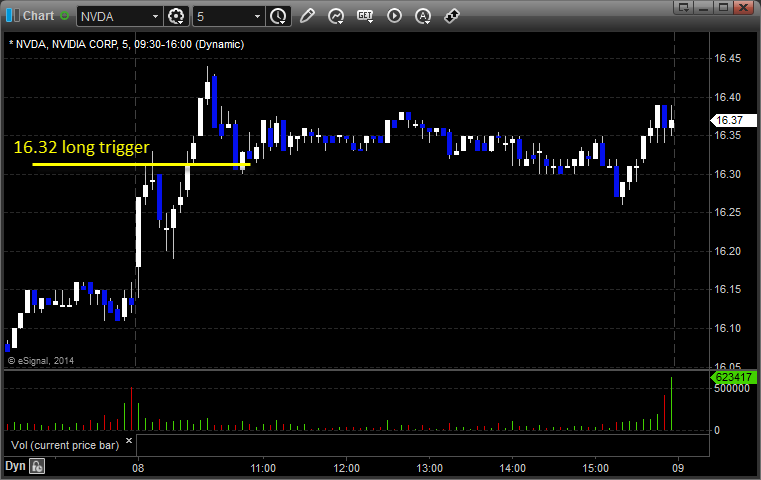Viewport: 761px width, 480px height.
Task: Toggle the time scale lock icon beside Dyn
Action: (x=37, y=466)
